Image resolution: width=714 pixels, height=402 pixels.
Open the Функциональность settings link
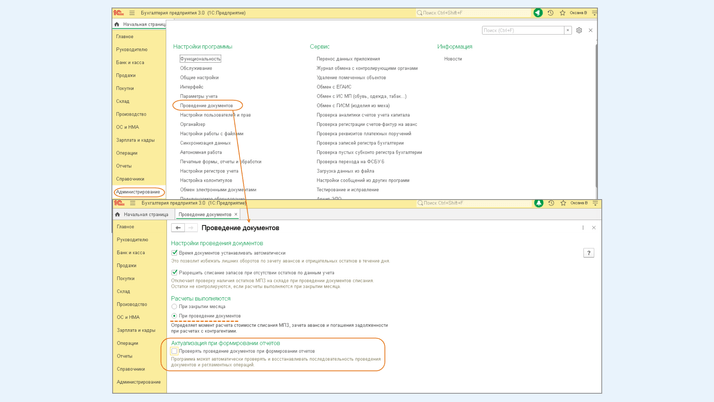[x=200, y=59]
